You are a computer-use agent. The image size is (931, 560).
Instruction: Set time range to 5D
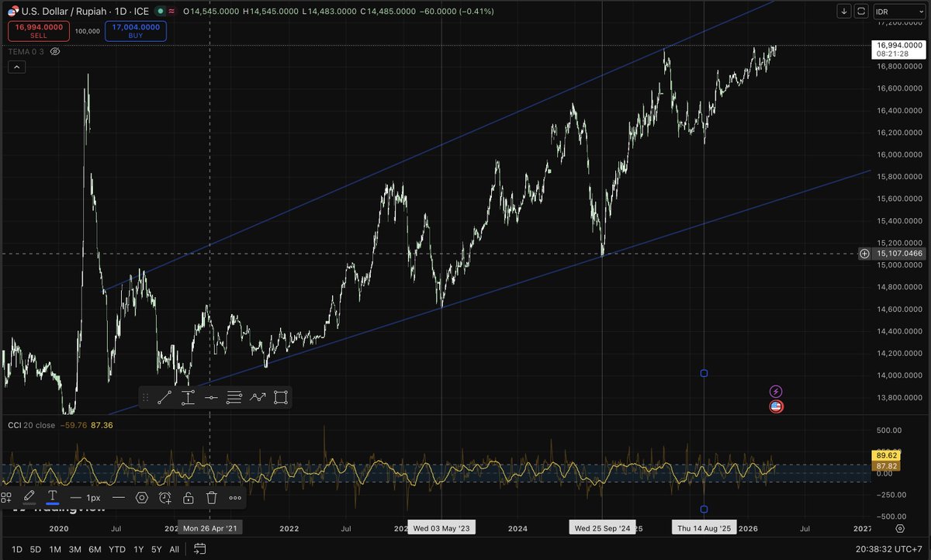[x=36, y=549]
